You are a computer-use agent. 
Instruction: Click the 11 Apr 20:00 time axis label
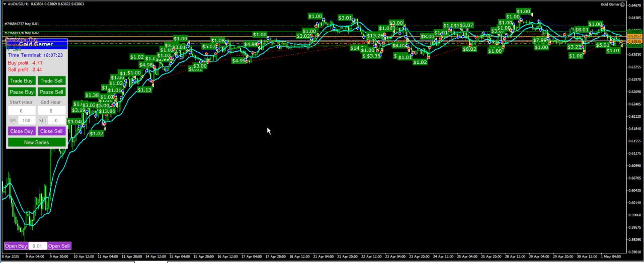pos(132,256)
